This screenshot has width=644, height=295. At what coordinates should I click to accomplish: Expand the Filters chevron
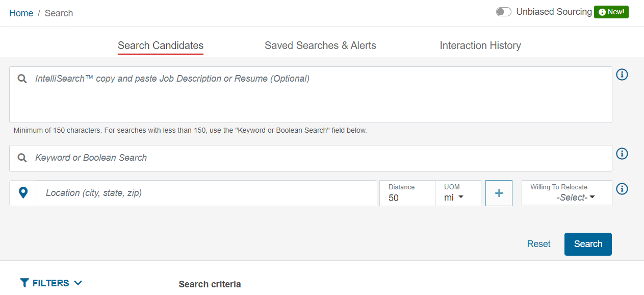pos(78,283)
